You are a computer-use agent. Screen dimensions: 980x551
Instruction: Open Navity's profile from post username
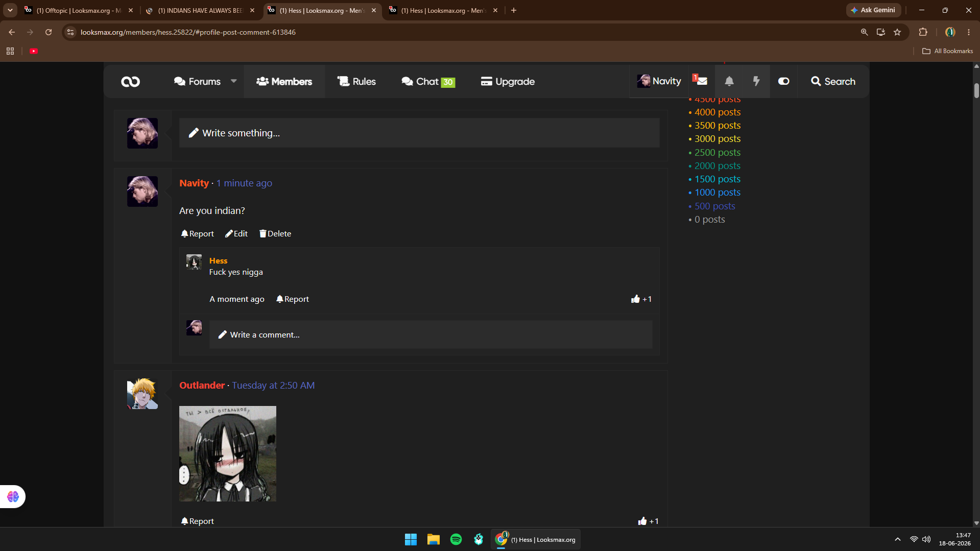[x=194, y=183]
